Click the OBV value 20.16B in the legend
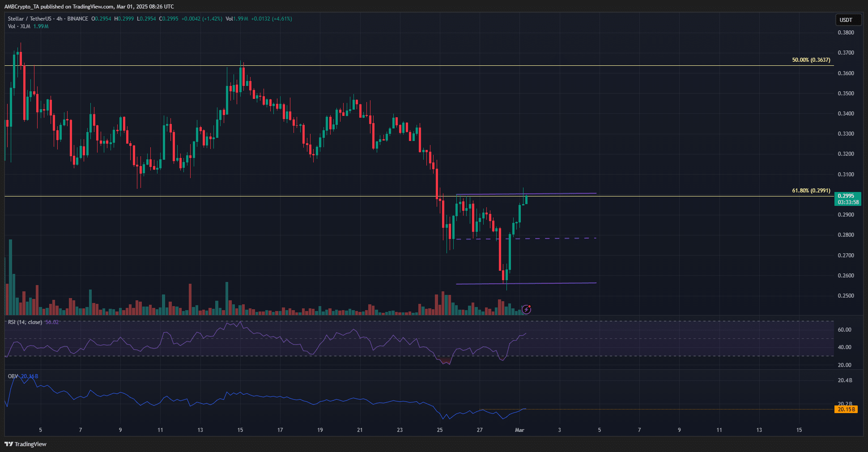 click(x=30, y=376)
